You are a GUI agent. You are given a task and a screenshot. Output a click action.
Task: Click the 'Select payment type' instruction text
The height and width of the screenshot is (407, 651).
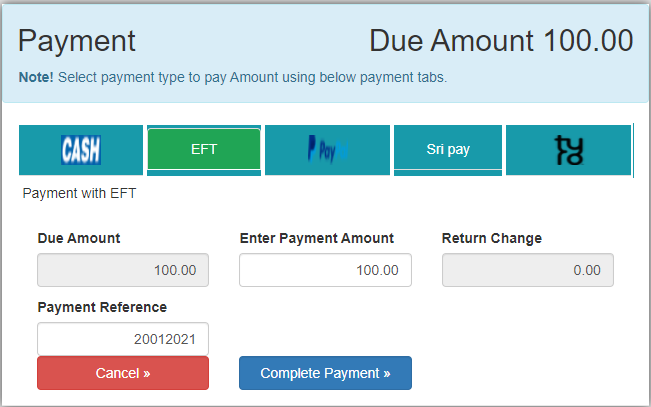pos(250,77)
